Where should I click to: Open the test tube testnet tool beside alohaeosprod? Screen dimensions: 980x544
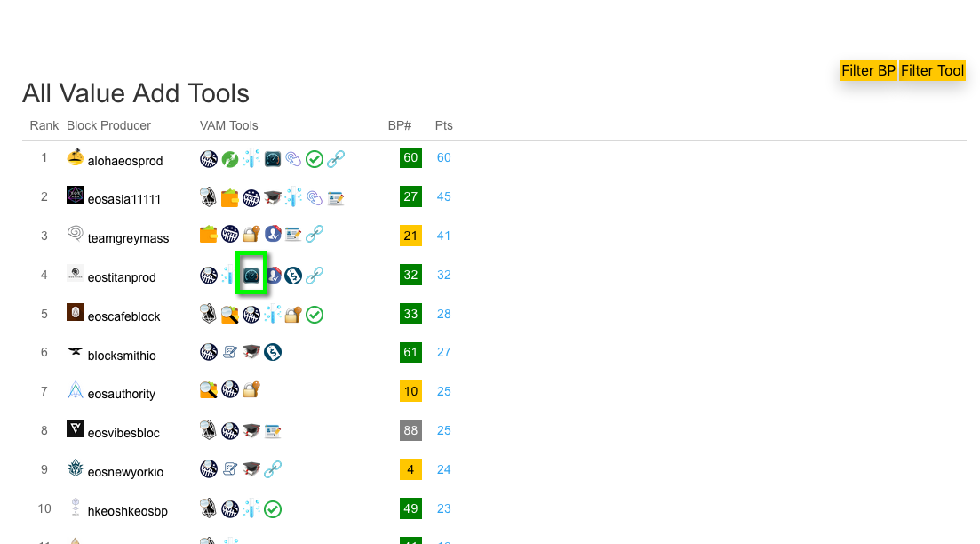coord(251,158)
